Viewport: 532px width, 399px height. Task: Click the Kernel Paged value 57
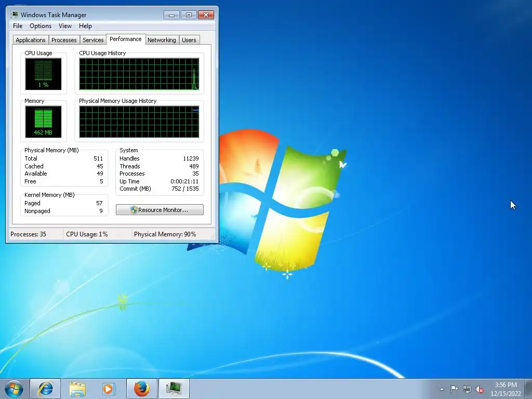click(x=99, y=203)
